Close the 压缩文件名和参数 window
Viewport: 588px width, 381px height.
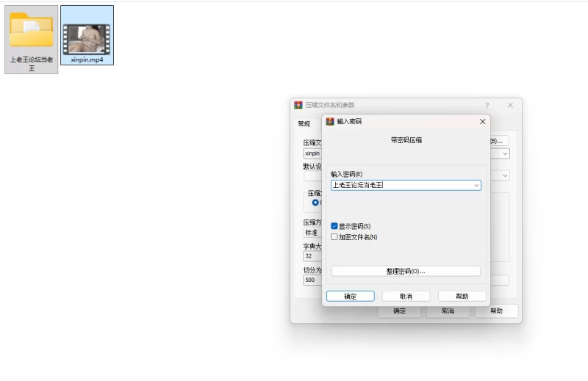tap(510, 105)
